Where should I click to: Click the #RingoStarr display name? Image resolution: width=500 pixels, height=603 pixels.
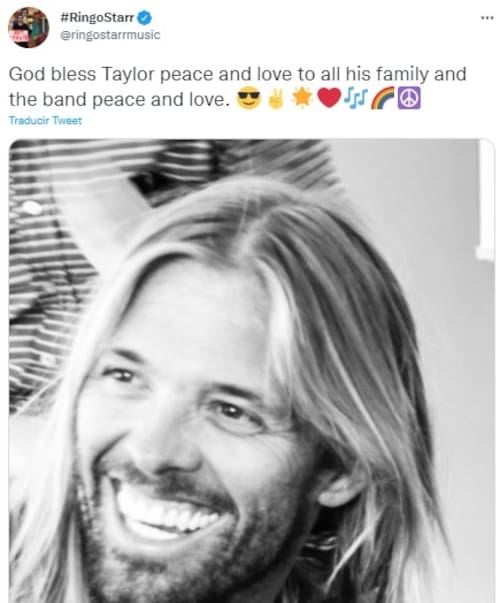[97, 18]
